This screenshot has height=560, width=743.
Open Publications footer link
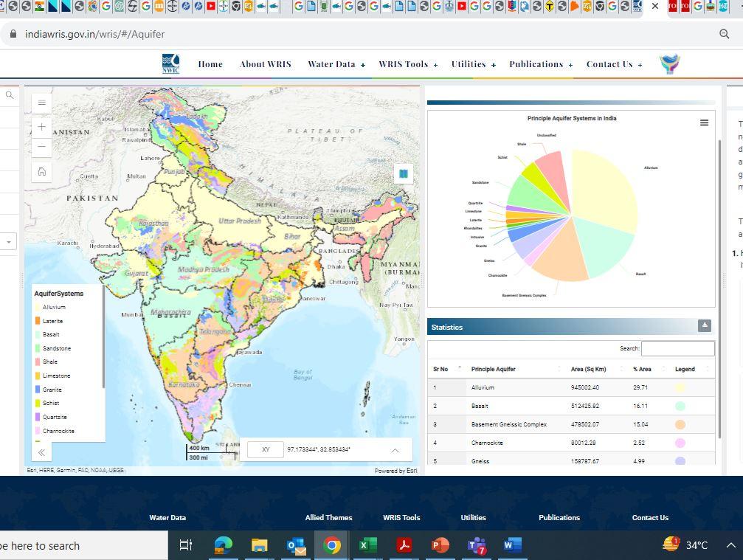pos(559,517)
